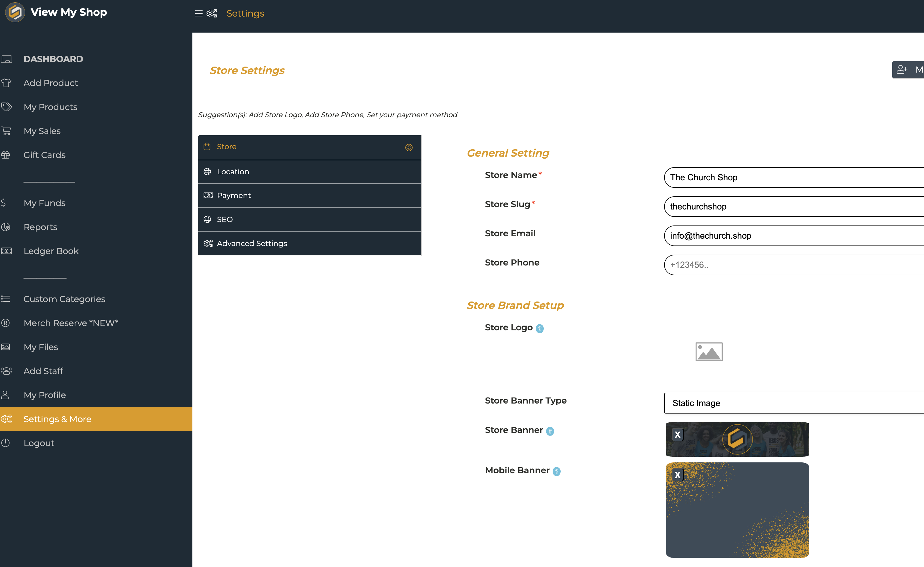
Task: Click the Dashboard monitor icon
Action: click(6, 59)
